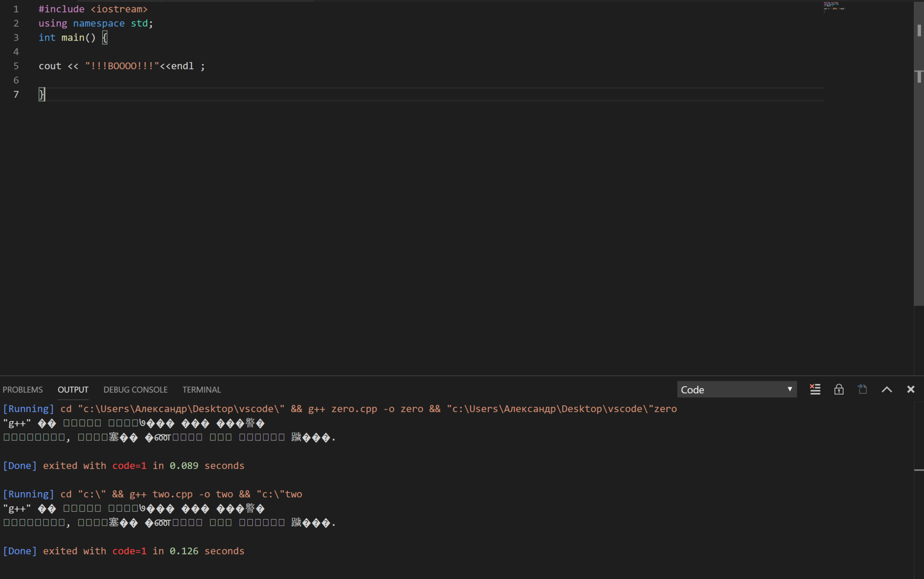
Task: Click the code minimap thumbnail
Action: click(834, 6)
